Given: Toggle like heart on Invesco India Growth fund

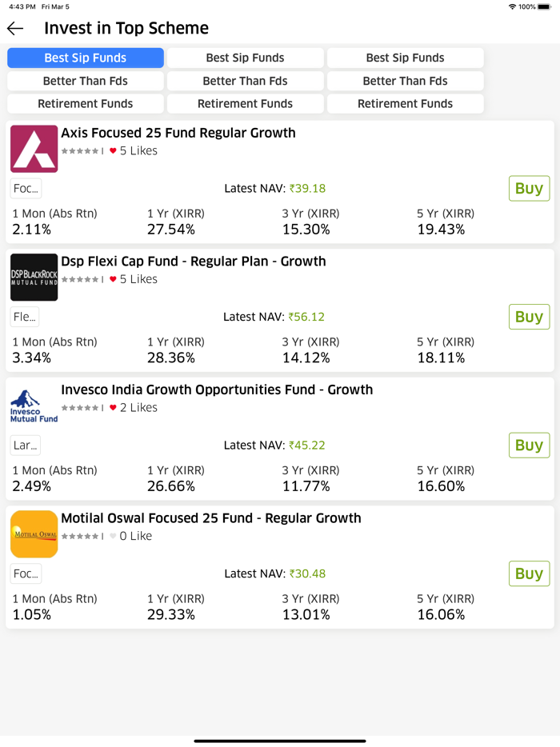Looking at the screenshot, I should pos(113,407).
